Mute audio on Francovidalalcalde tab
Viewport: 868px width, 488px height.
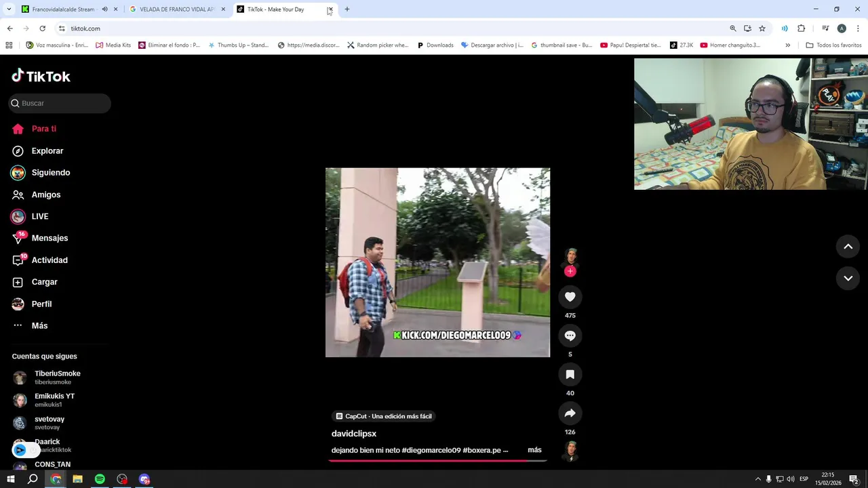104,9
